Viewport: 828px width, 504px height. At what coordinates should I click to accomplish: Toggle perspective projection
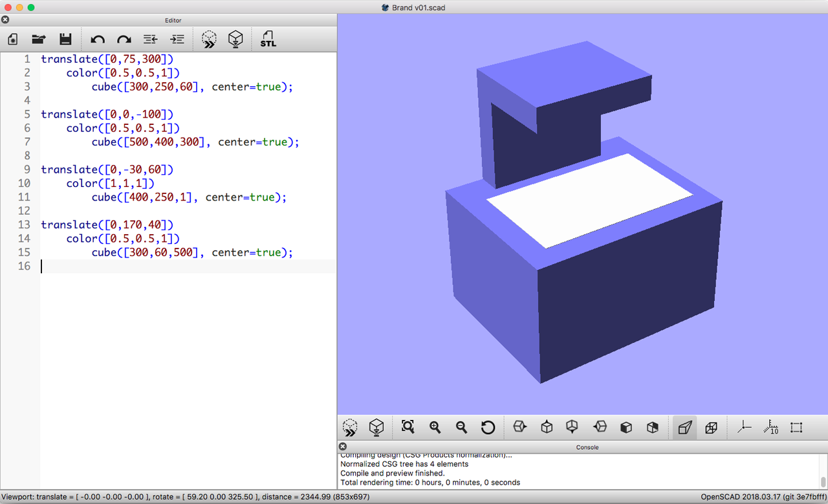pos(684,427)
